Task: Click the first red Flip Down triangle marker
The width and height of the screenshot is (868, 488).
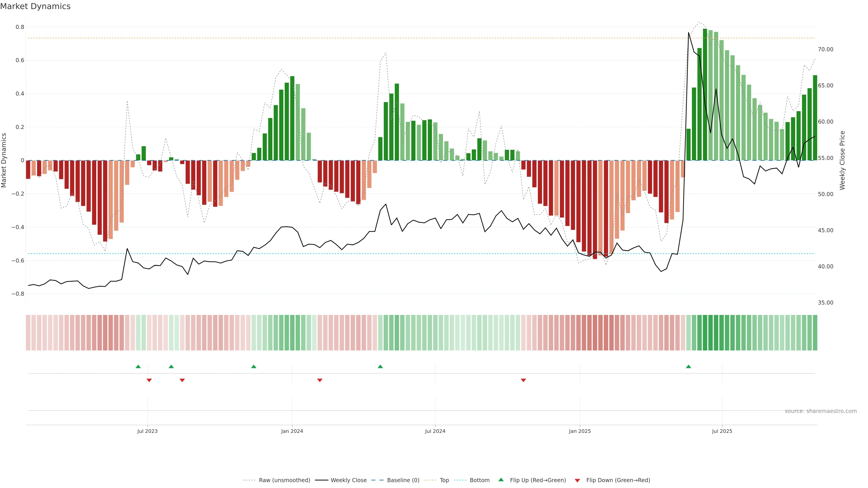Action: pos(149,380)
